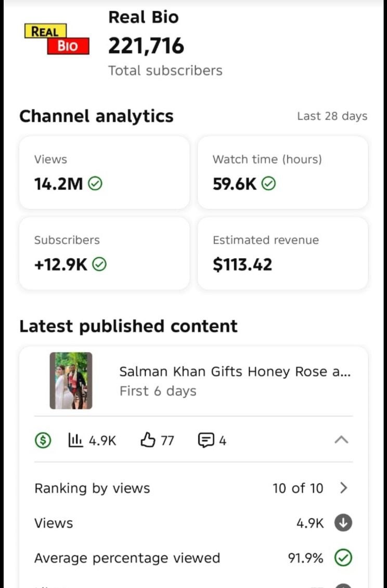Click the down arrow icon beside 4.9K views
This screenshot has width=387, height=588.
[x=343, y=523]
